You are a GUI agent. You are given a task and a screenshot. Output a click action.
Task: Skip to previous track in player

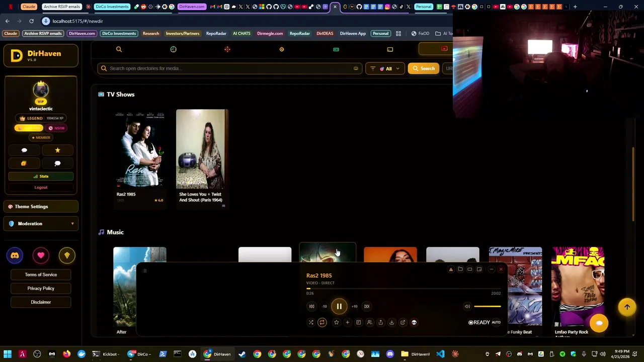(x=311, y=306)
